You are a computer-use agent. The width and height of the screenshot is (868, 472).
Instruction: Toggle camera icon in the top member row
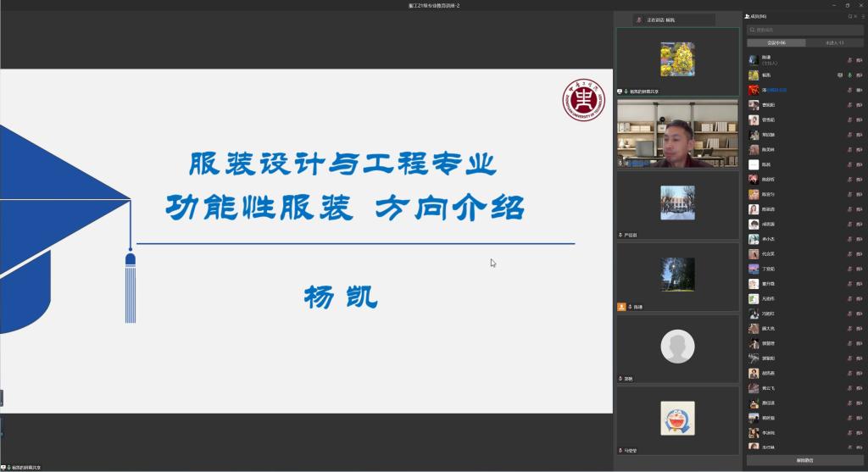pos(859,59)
